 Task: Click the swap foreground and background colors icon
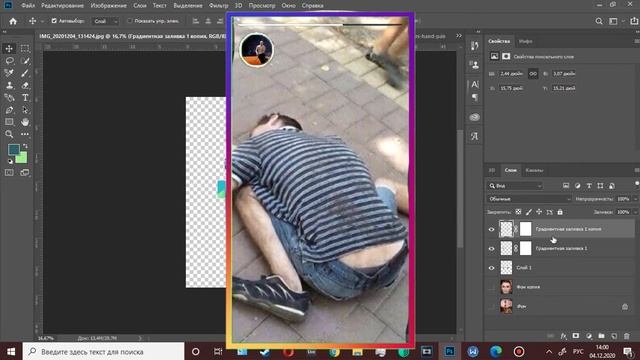[25, 146]
